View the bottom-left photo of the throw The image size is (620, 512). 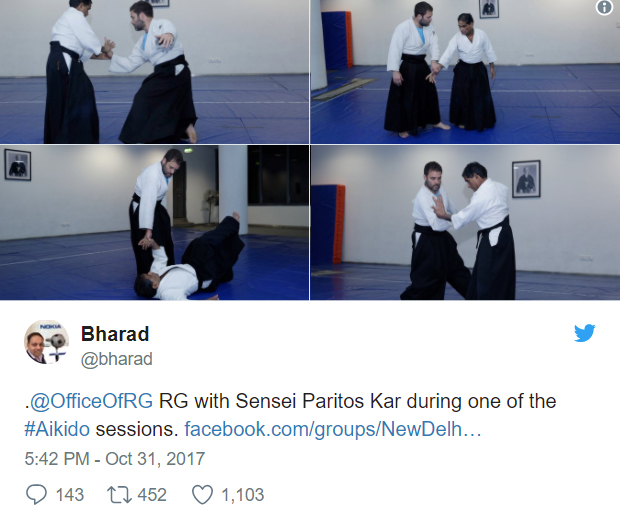pos(154,223)
